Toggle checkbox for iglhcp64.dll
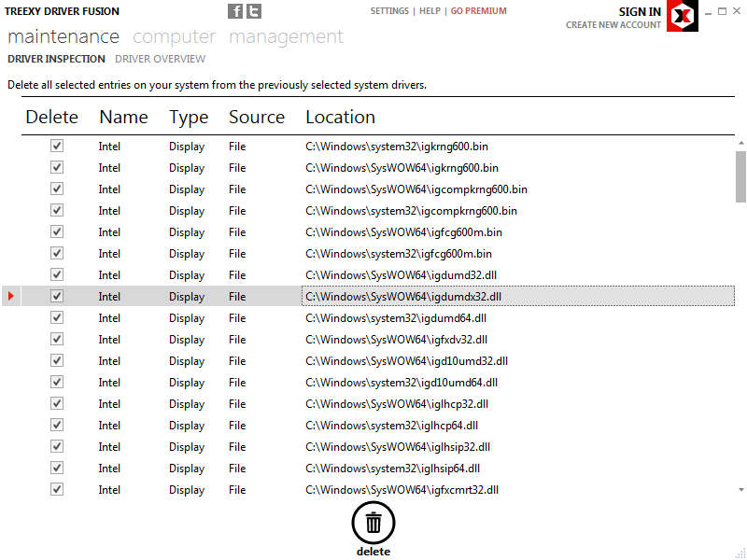Screen dimensions: 747x560 57,425
